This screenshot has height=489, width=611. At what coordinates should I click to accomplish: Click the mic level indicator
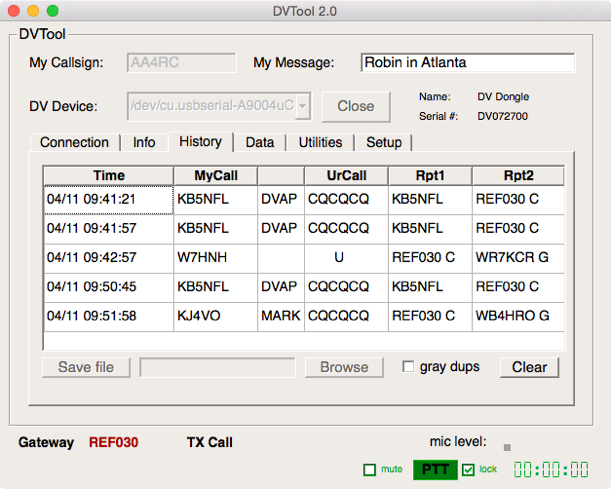(506, 447)
